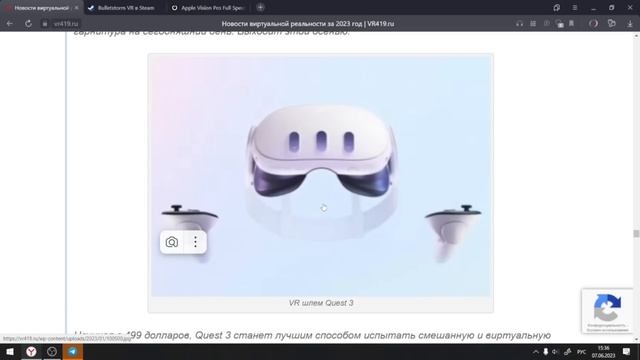
Task: Open the reader mode icon in address bar
Action: click(533, 24)
